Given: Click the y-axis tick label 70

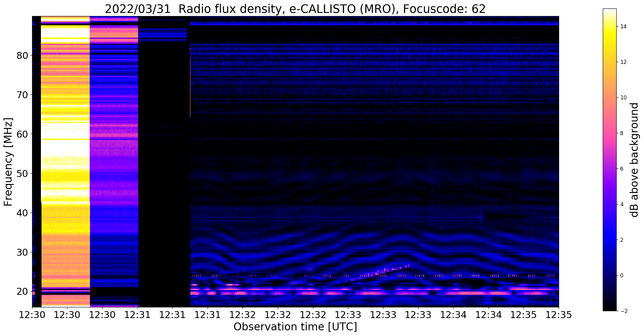Looking at the screenshot, I should 23,95.
